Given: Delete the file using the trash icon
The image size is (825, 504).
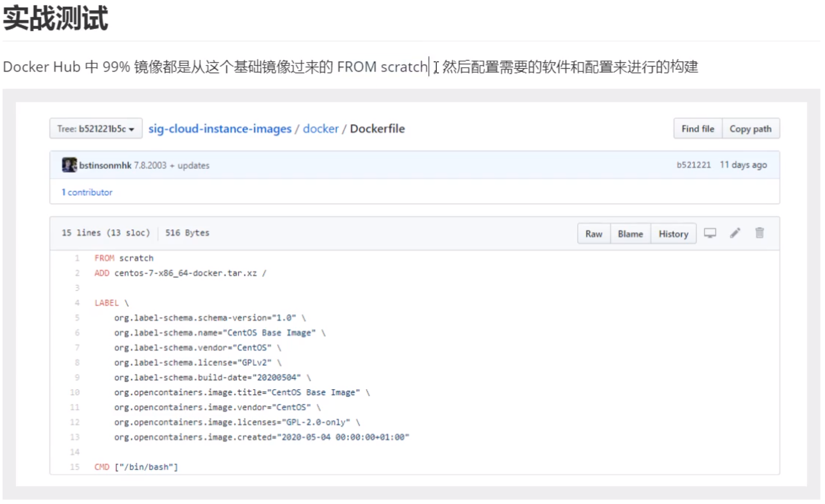Looking at the screenshot, I should [759, 233].
